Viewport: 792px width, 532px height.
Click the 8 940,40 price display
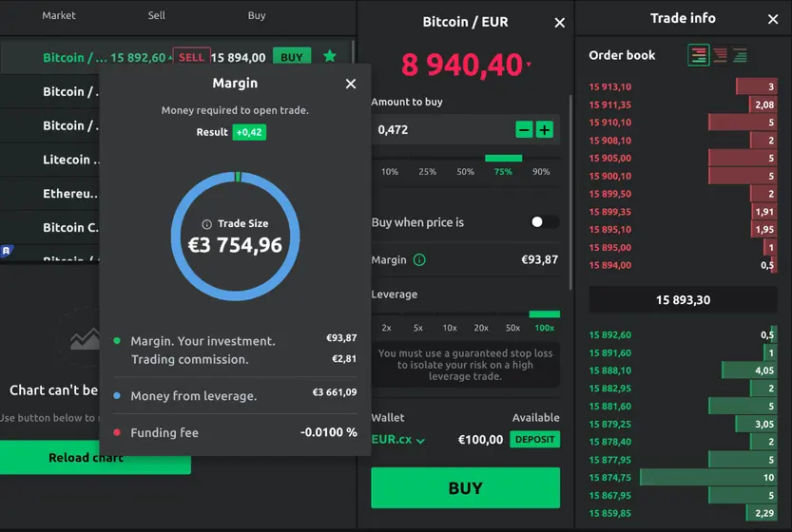point(462,66)
